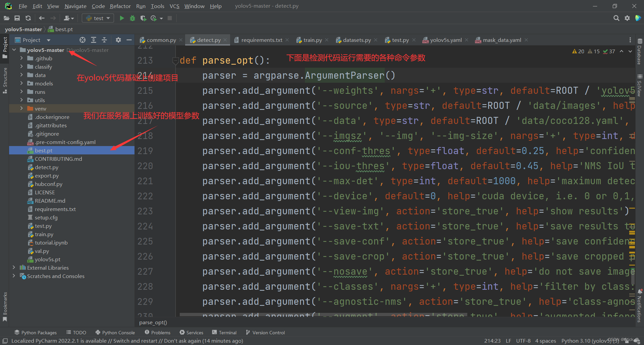Open the Database tool window

[640, 52]
